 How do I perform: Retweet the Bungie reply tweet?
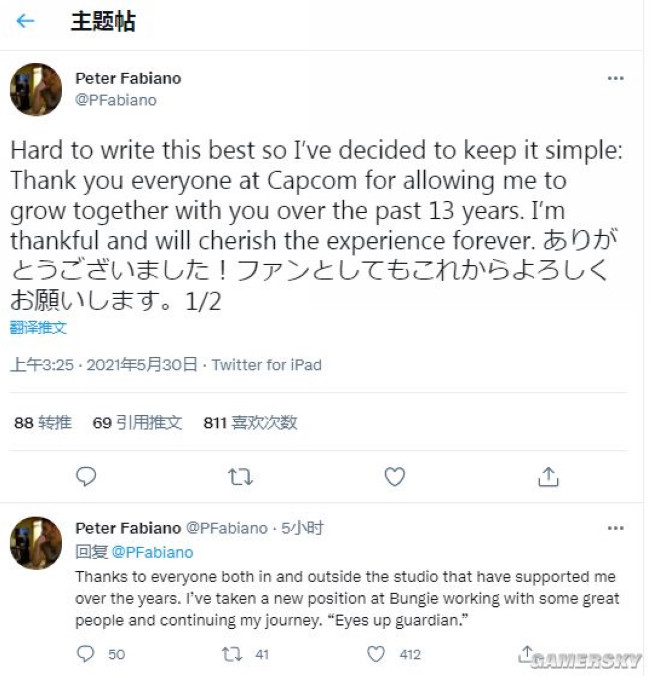coord(232,654)
